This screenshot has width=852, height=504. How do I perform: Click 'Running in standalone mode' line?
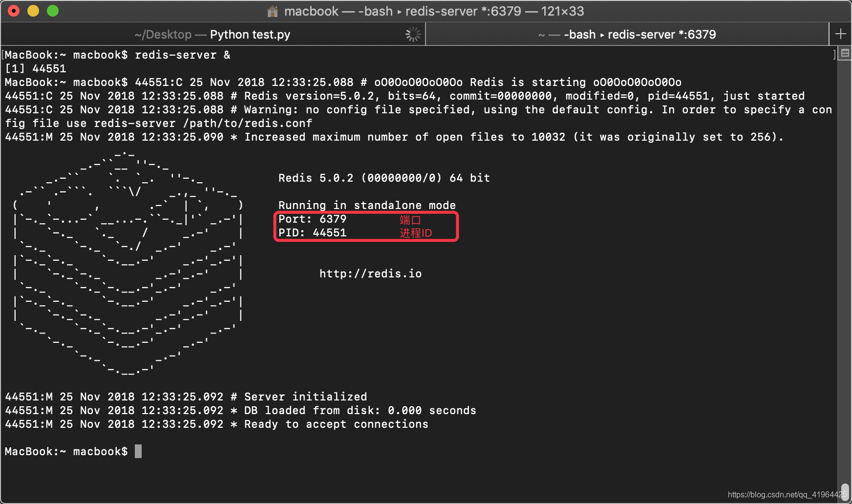coord(367,206)
